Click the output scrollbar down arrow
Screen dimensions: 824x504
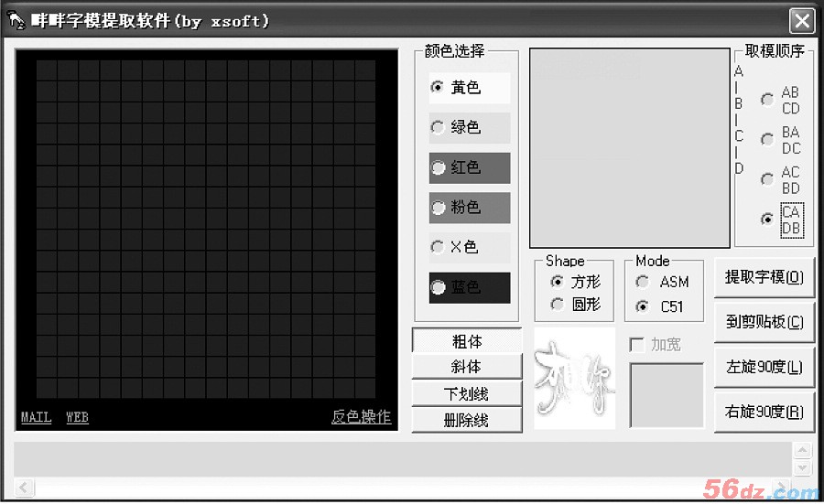(802, 467)
